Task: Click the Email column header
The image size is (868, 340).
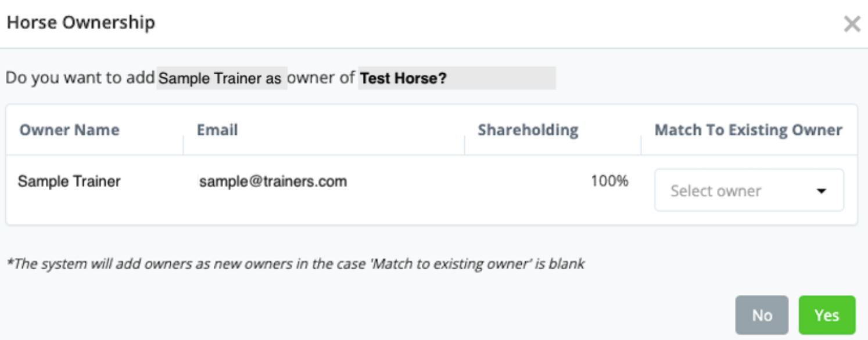Action: (217, 130)
